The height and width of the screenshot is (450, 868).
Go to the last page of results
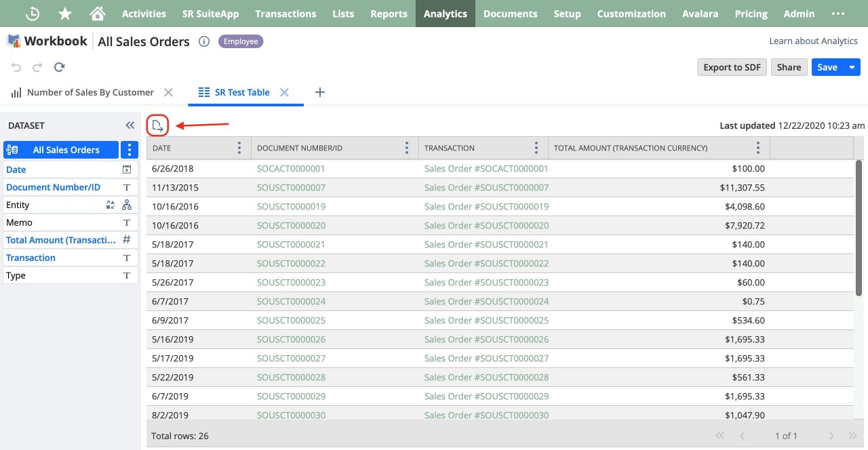[853, 436]
